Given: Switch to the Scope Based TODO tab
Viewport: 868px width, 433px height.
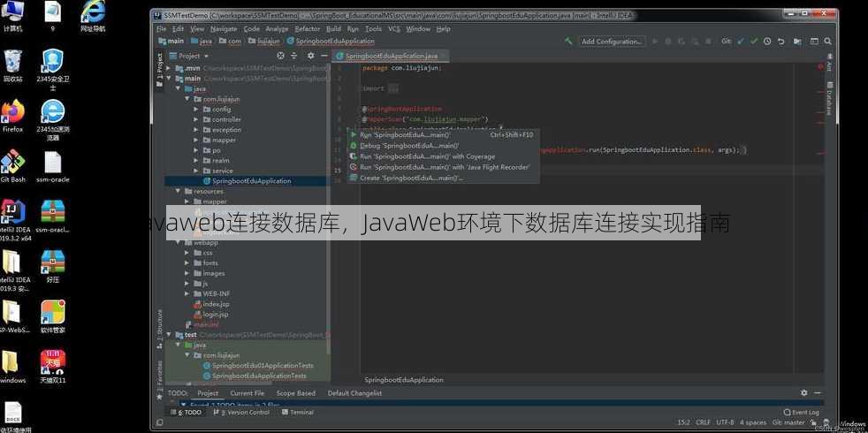Looking at the screenshot, I should pyautogui.click(x=295, y=393).
